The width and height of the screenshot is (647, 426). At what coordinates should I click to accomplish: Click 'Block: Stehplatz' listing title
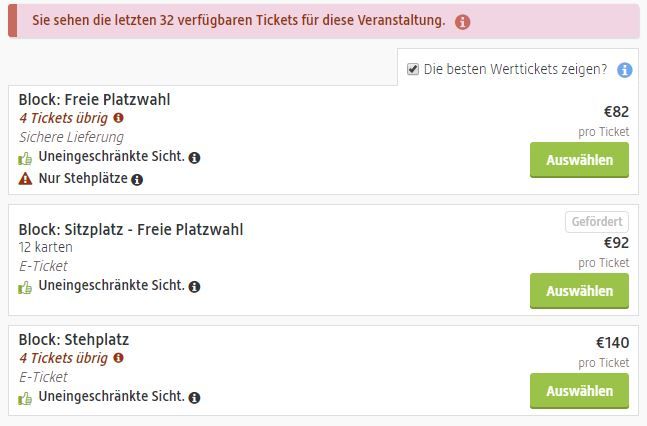click(74, 340)
